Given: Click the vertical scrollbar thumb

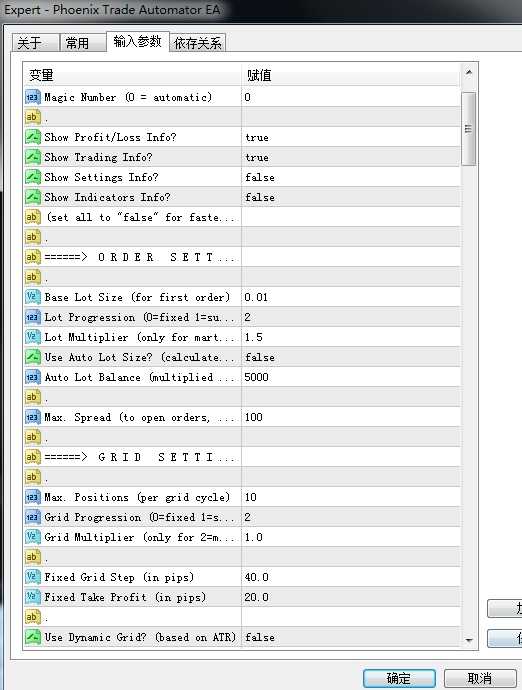Looking at the screenshot, I should click(x=468, y=129).
